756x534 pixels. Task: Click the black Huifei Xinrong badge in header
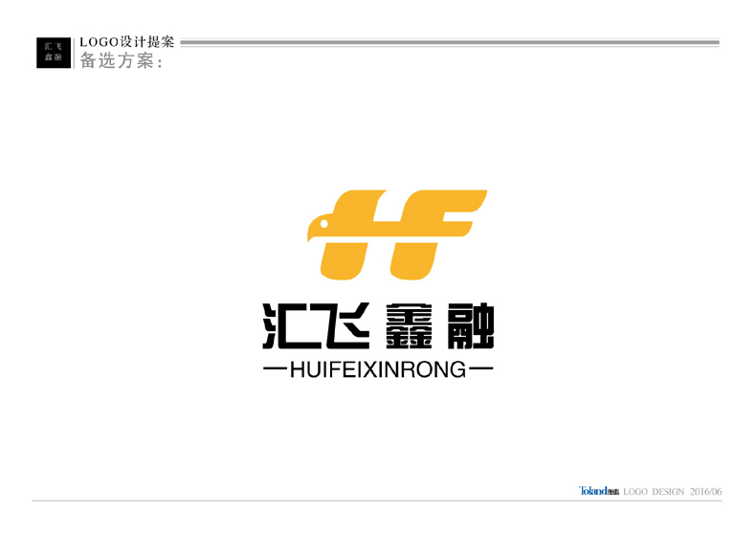click(54, 53)
